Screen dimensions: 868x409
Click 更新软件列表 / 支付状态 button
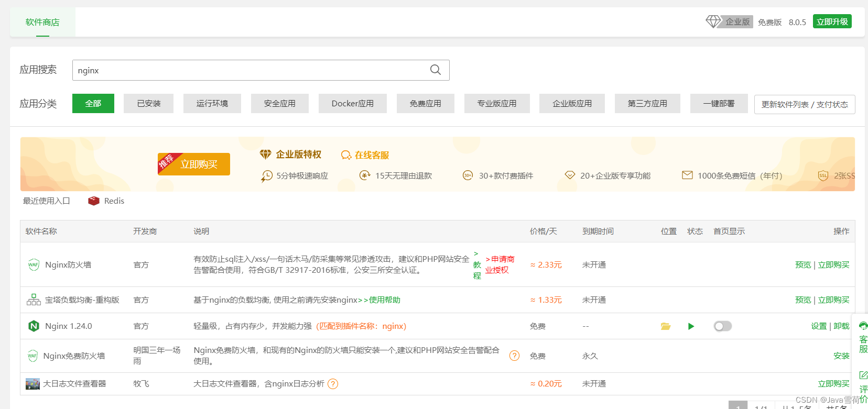805,104
